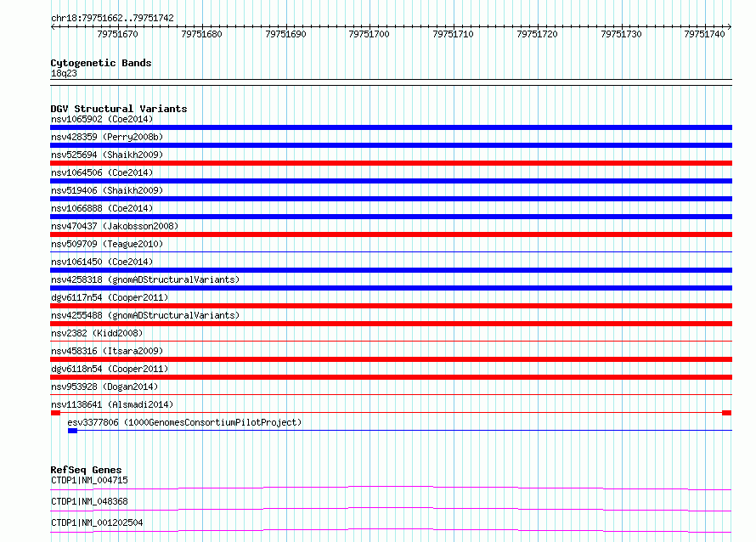Click the nsv525694 (Shaikh2009) label
This screenshot has height=542, width=756.
107,155
